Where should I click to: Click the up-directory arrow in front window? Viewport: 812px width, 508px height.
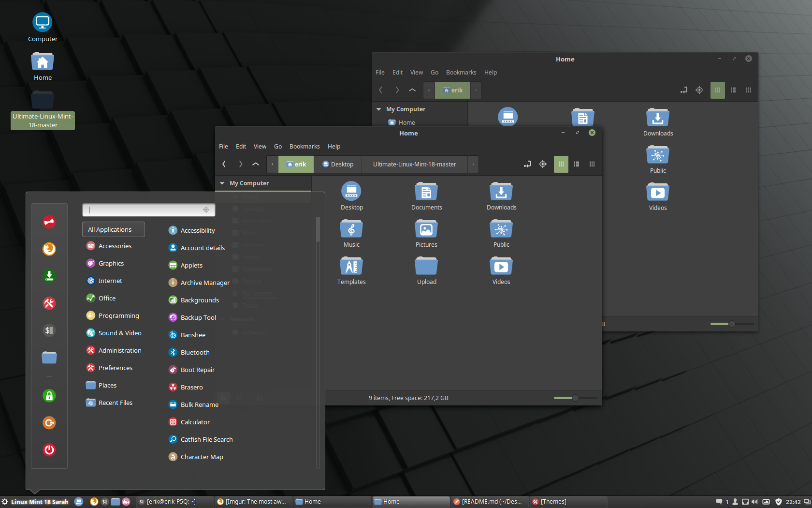[256, 164]
